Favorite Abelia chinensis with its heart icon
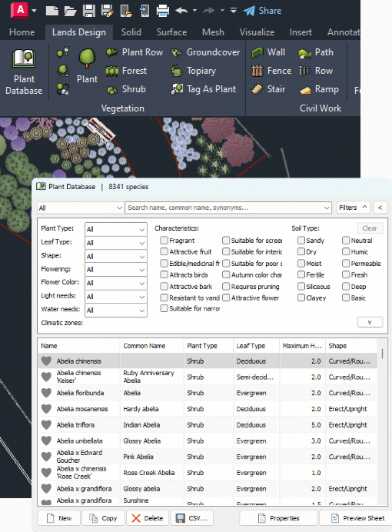Image resolution: width=392 pixels, height=532 pixels. [x=46, y=361]
